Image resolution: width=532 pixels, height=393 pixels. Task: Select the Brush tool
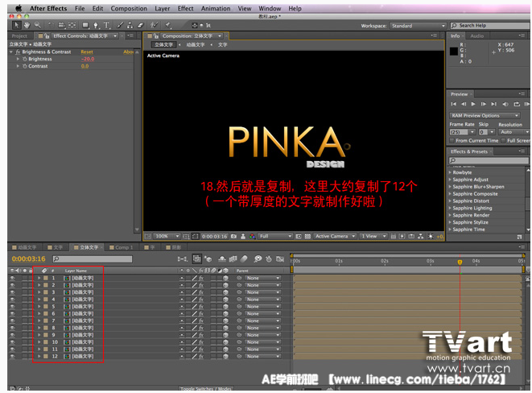pos(120,25)
